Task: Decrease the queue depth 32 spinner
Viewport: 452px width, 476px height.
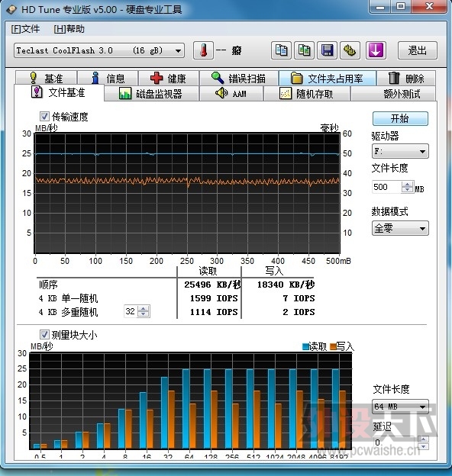Action: pos(143,314)
